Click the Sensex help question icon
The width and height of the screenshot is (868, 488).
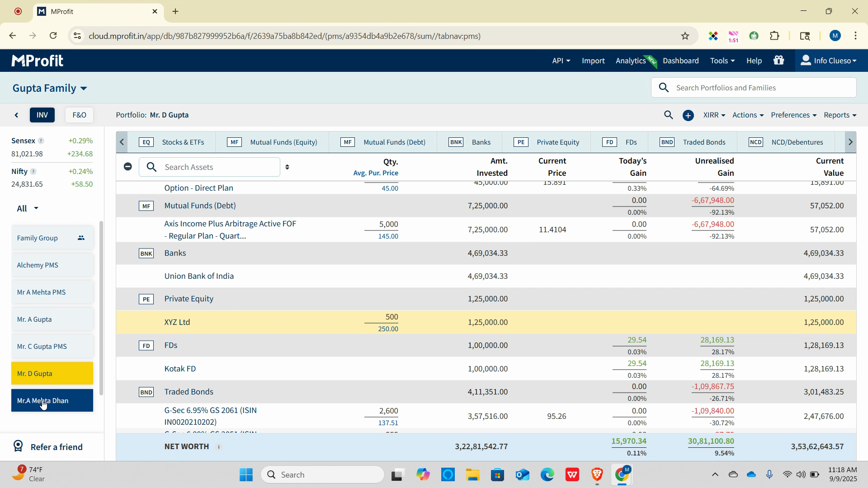(x=41, y=141)
